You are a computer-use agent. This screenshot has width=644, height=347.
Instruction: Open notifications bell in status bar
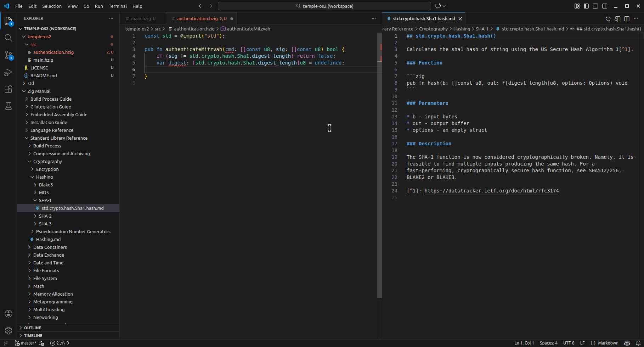638,343
